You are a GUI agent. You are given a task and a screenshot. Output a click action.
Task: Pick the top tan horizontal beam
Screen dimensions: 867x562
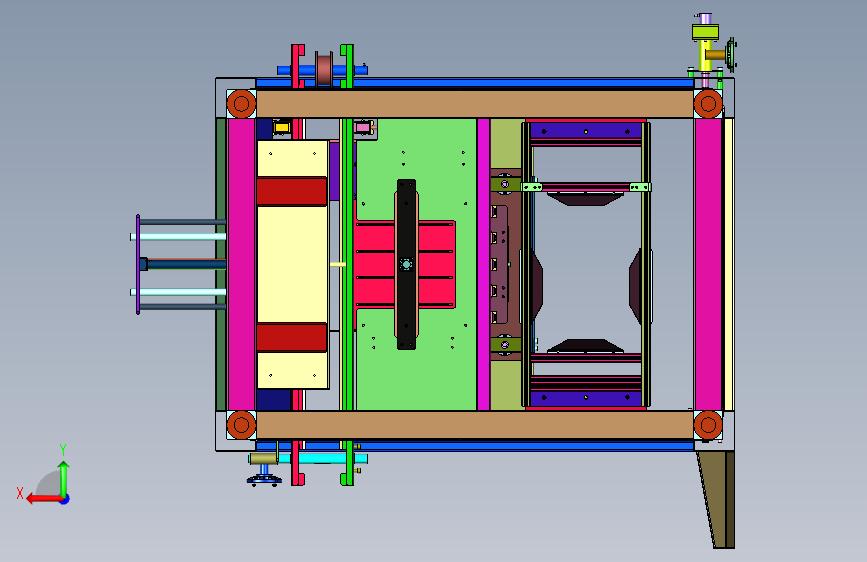pos(475,104)
